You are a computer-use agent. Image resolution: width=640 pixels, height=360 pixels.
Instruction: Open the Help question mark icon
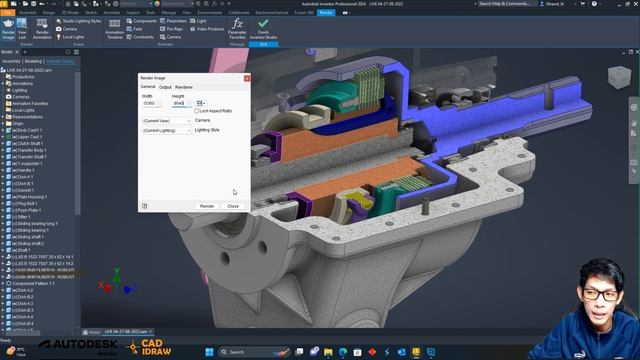click(x=594, y=4)
